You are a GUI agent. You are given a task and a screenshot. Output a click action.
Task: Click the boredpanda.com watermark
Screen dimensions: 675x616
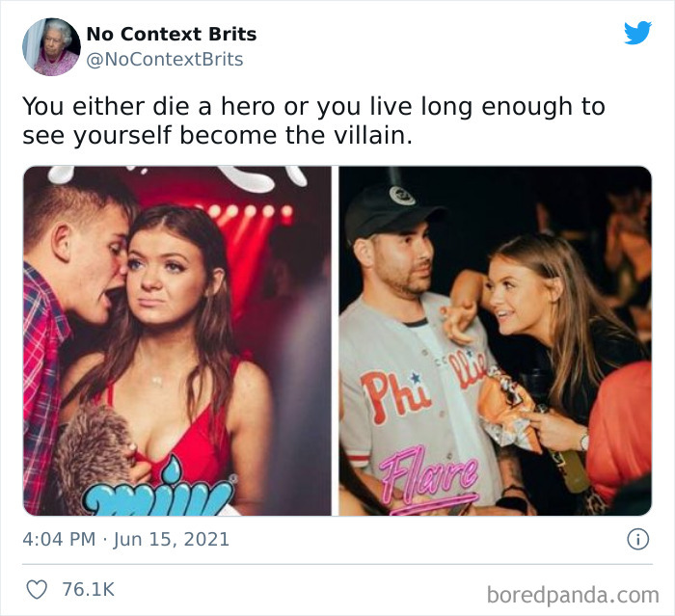coord(573,596)
